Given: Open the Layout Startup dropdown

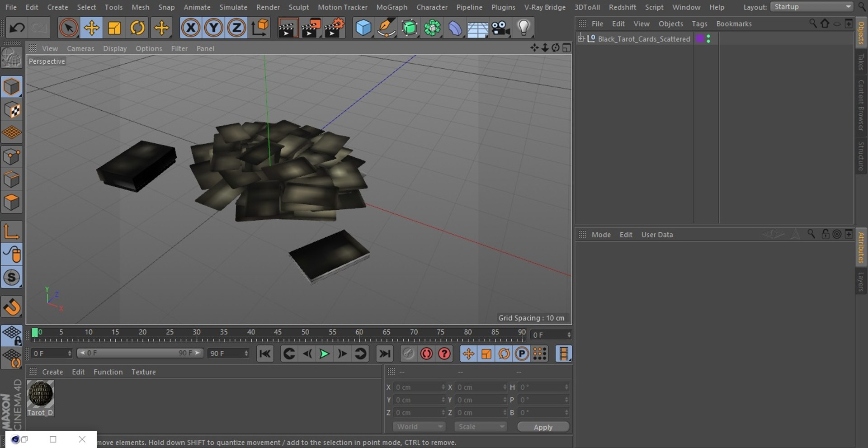Looking at the screenshot, I should (x=812, y=7).
